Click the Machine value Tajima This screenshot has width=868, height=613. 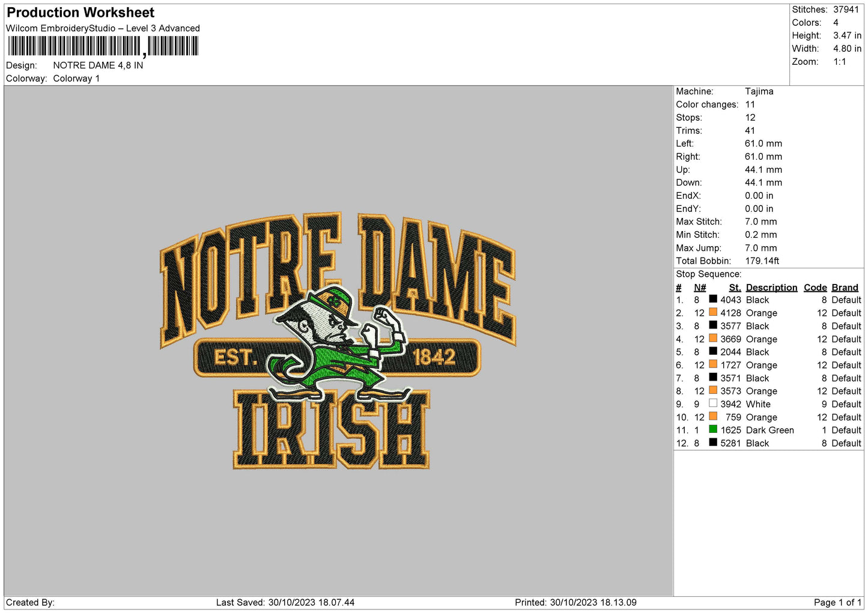759,91
